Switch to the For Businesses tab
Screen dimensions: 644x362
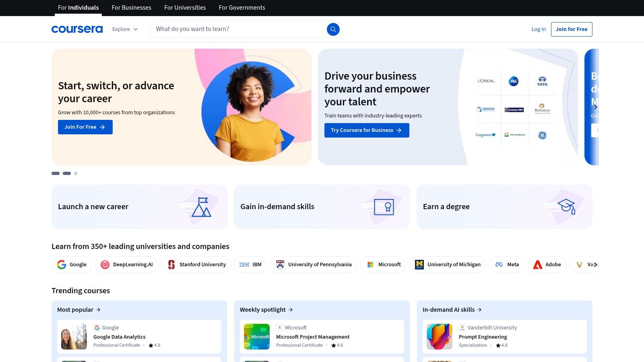(x=131, y=8)
